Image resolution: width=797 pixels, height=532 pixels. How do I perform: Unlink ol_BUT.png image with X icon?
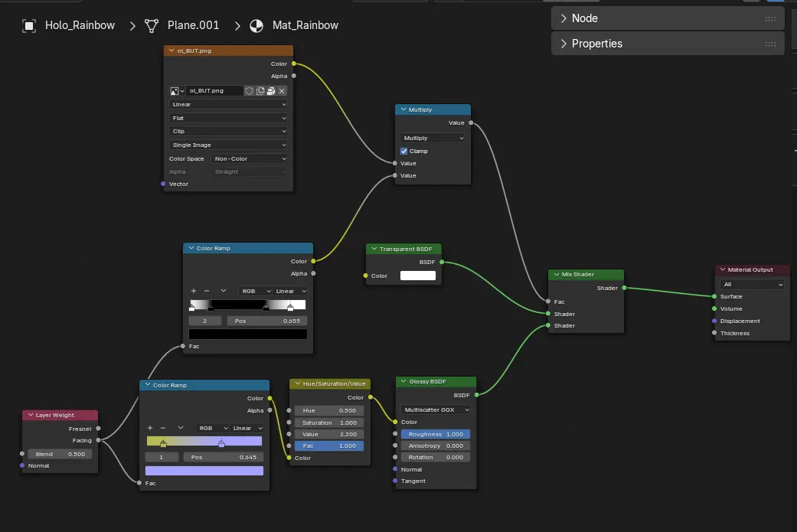tap(282, 90)
